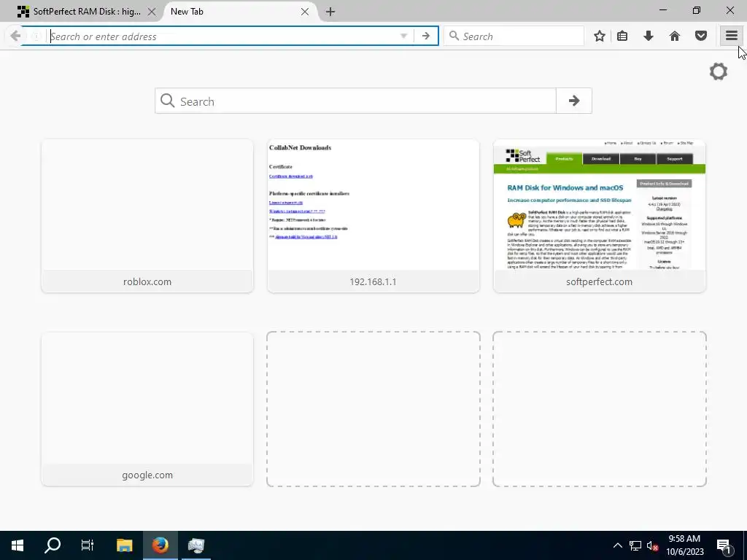Open the clock showing 9:58 AM
Screen dimensions: 747x560
pos(684,545)
